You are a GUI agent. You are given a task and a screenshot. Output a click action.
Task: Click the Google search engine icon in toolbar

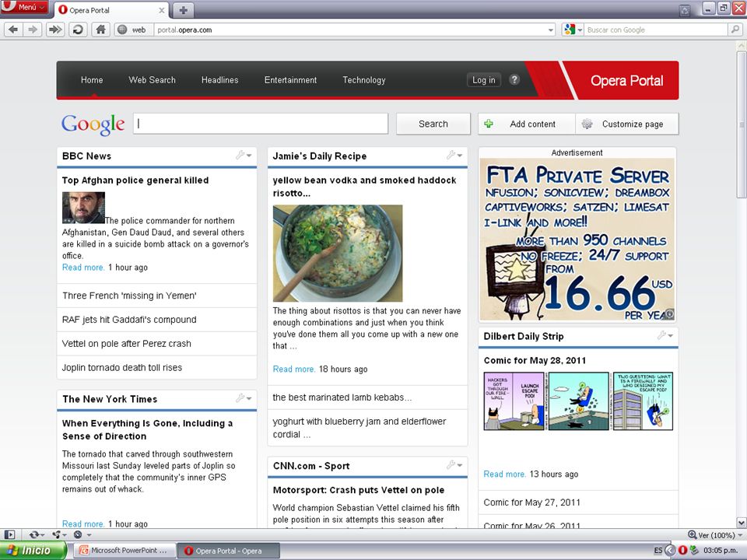coord(569,30)
